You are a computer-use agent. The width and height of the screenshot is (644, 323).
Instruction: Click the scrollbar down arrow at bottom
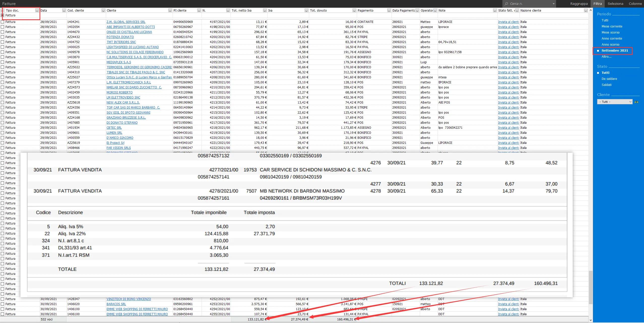591,320
